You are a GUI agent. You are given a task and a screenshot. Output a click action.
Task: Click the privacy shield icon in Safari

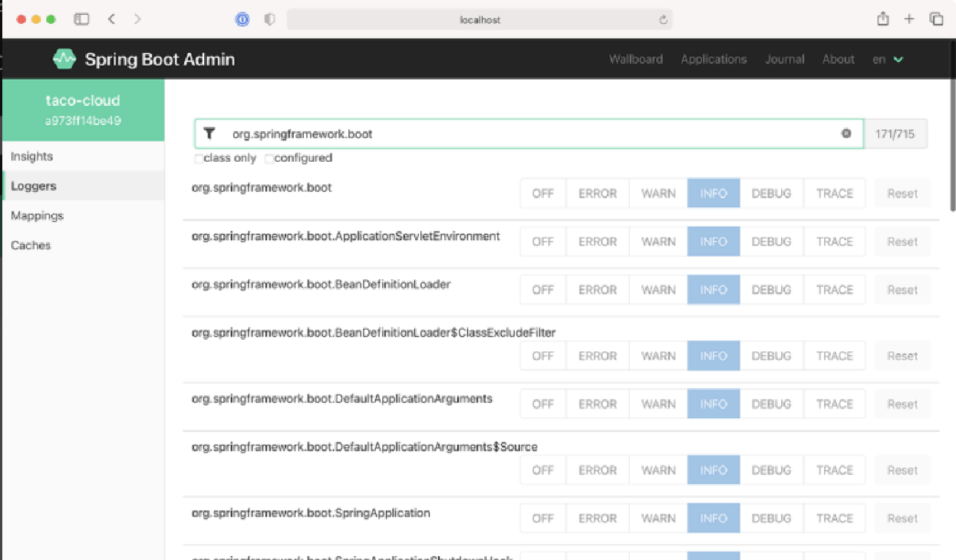coord(269,20)
